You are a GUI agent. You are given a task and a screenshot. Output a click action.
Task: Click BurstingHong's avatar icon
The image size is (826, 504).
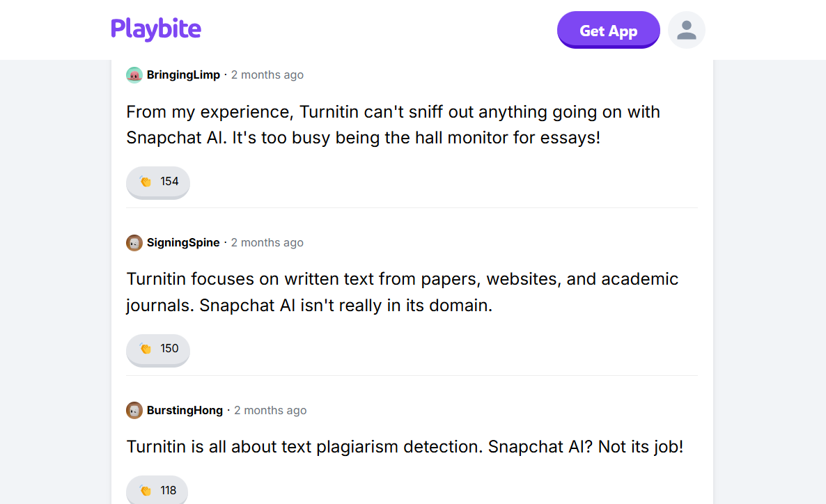(x=134, y=411)
